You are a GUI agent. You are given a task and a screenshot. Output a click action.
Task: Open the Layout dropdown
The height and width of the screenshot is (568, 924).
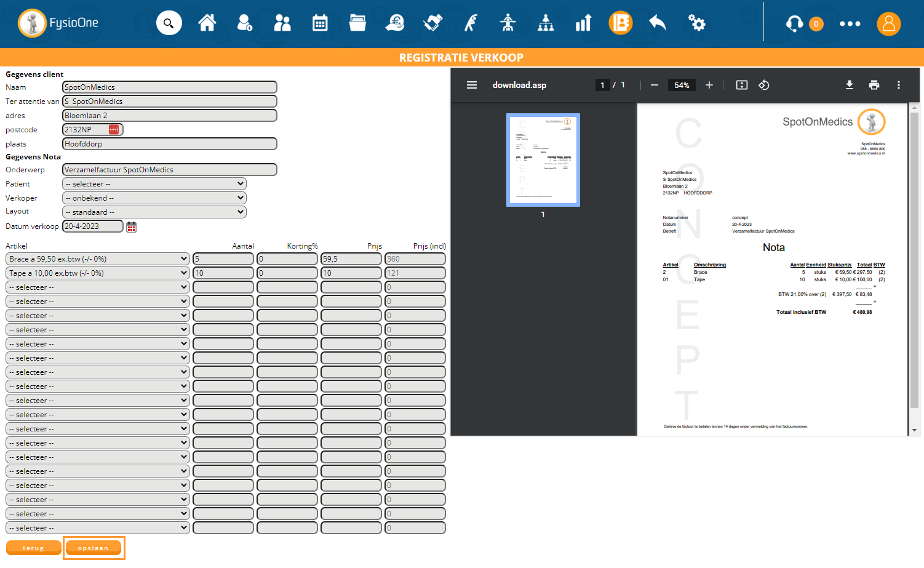(x=154, y=212)
